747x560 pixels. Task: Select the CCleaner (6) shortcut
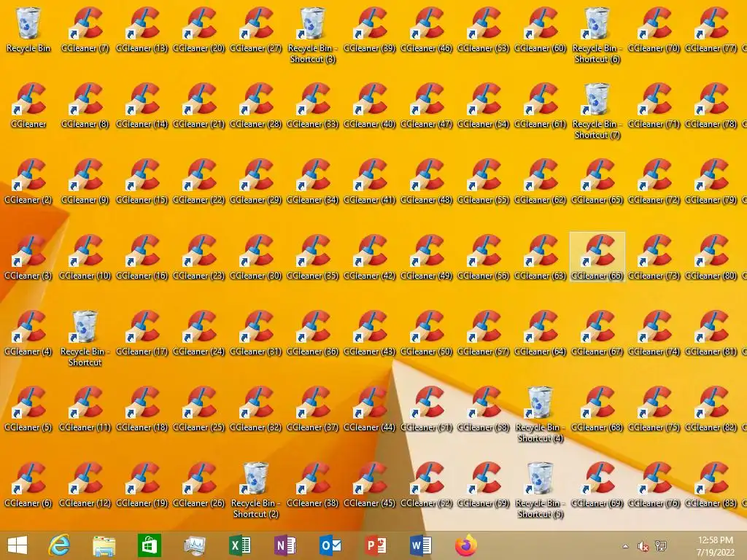pyautogui.click(x=28, y=484)
